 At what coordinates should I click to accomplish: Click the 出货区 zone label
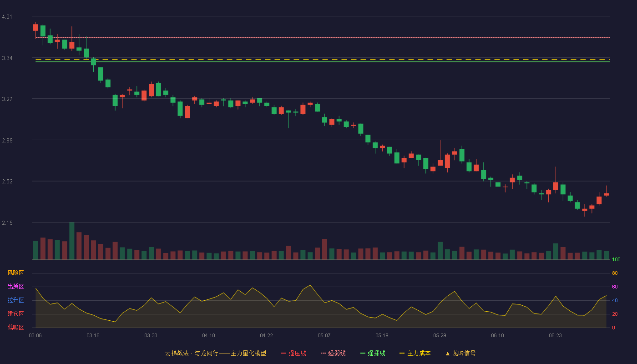point(15,287)
